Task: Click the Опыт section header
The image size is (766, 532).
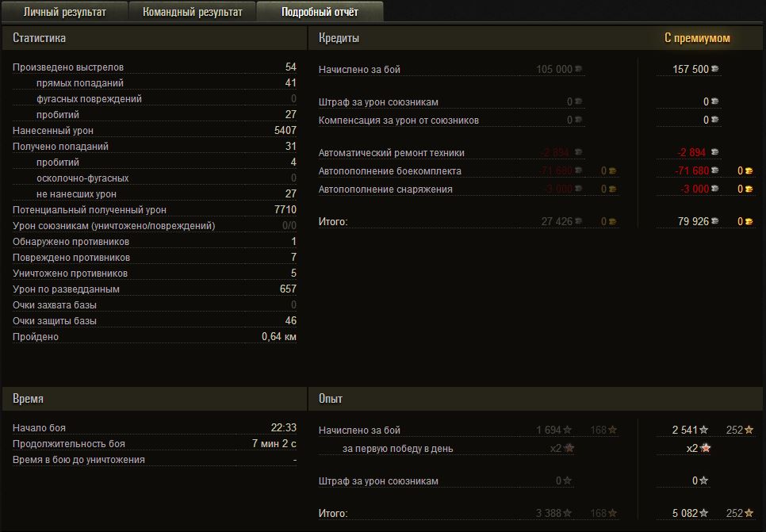Action: point(331,398)
